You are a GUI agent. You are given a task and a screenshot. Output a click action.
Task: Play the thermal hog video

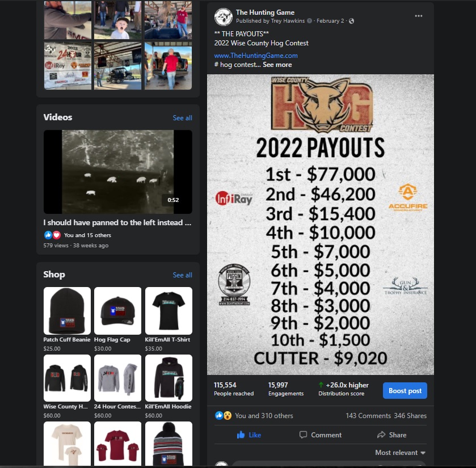coord(118,172)
